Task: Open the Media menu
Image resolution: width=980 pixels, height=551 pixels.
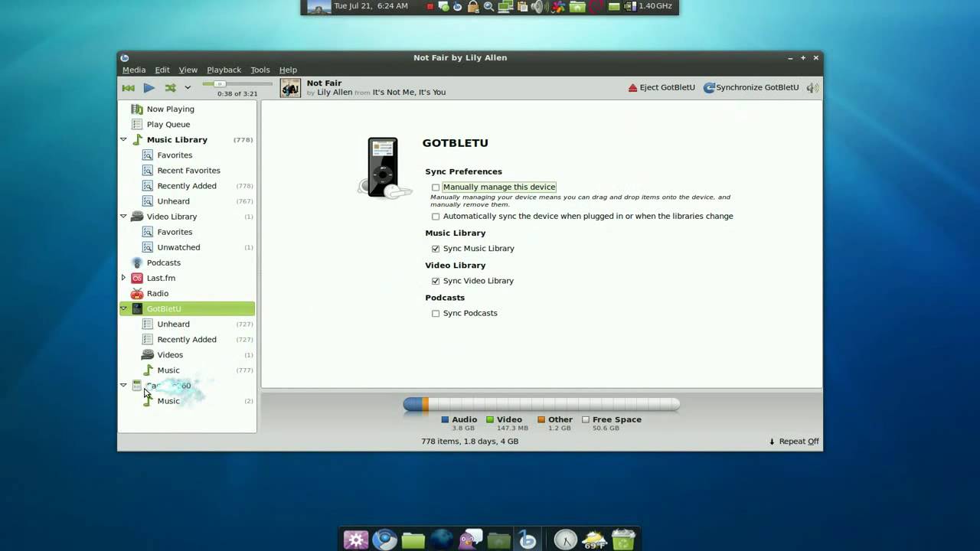Action: coord(134,70)
